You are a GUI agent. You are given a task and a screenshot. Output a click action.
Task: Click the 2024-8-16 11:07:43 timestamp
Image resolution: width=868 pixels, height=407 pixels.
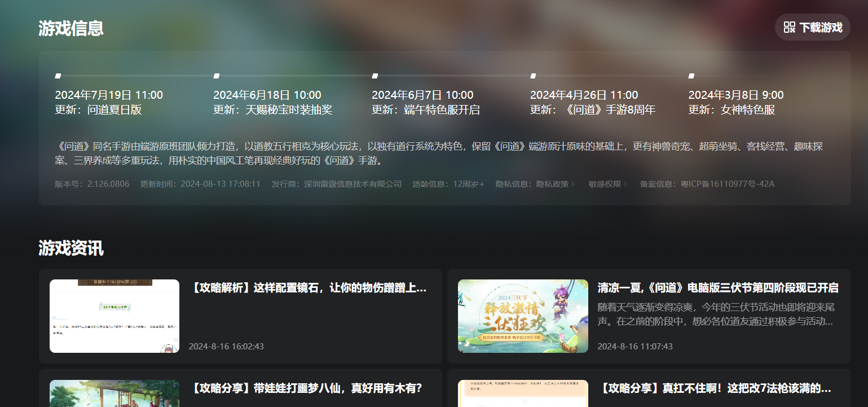pyautogui.click(x=635, y=346)
